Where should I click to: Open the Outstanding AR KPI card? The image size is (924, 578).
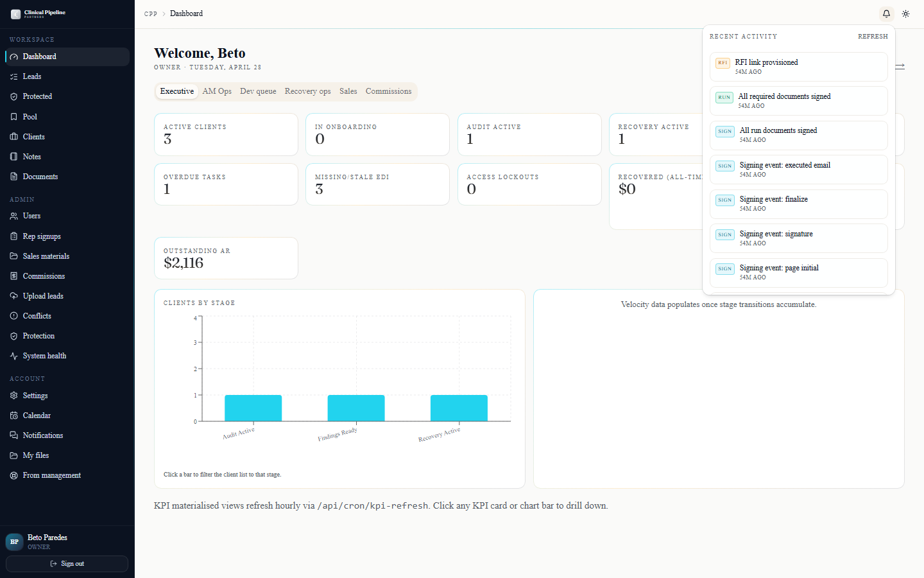pyautogui.click(x=226, y=258)
